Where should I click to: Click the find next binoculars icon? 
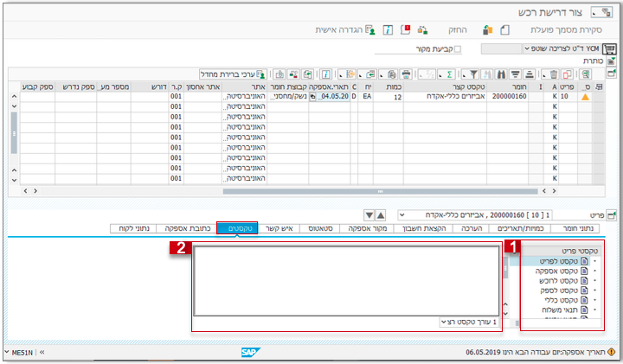[487, 74]
